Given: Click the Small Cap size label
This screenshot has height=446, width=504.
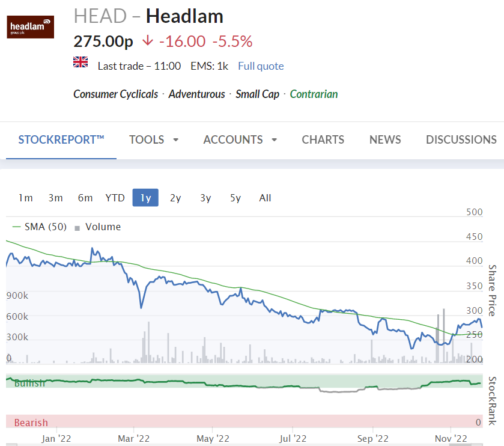Looking at the screenshot, I should [x=258, y=94].
